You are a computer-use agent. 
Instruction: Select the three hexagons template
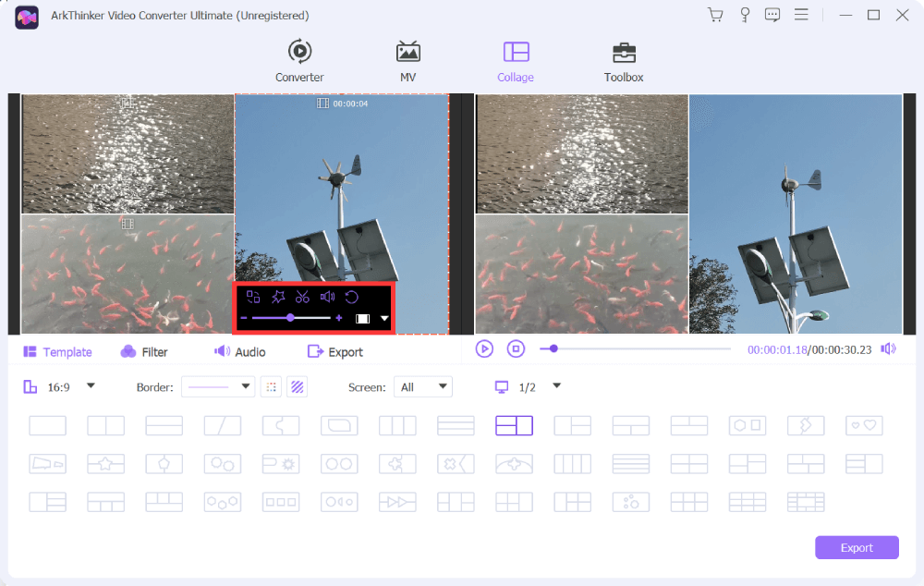coord(223,502)
